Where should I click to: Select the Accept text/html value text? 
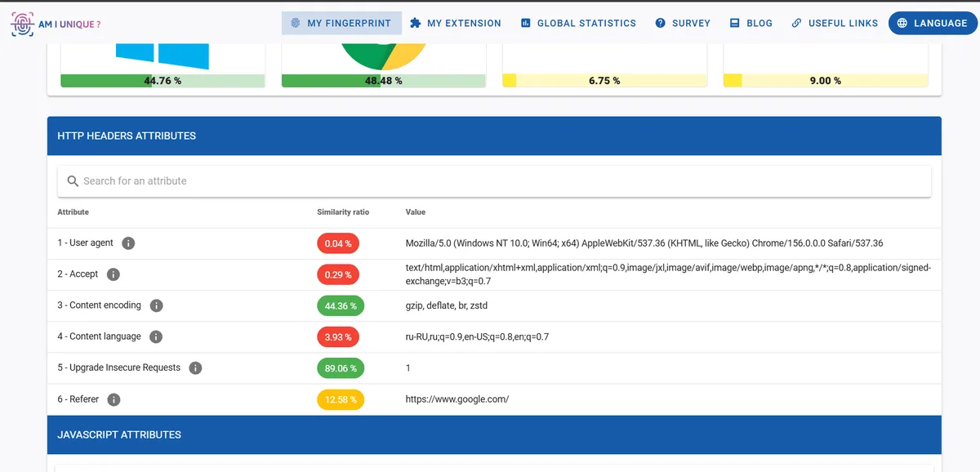click(668, 274)
